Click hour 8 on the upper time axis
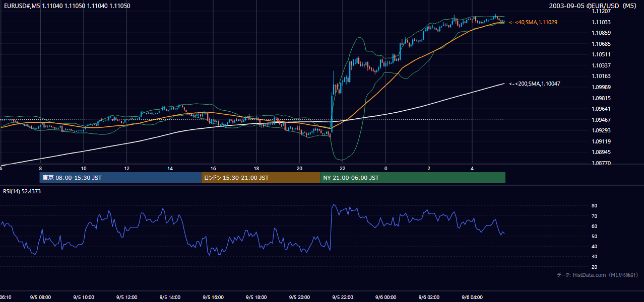This screenshot has height=302, width=644. coord(40,168)
